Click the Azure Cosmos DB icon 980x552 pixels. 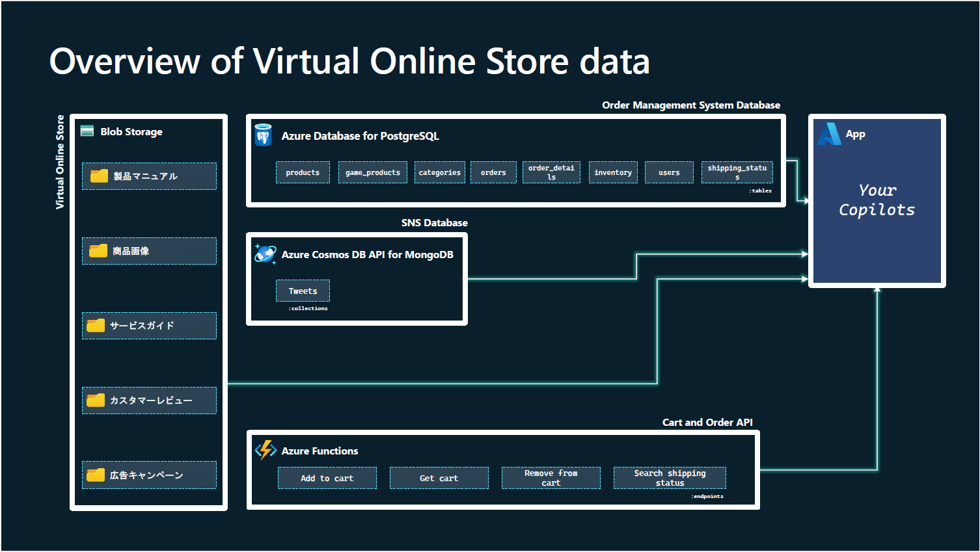click(265, 254)
